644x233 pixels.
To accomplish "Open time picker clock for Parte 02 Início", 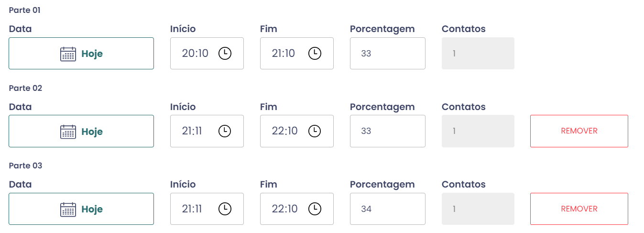I will point(225,131).
